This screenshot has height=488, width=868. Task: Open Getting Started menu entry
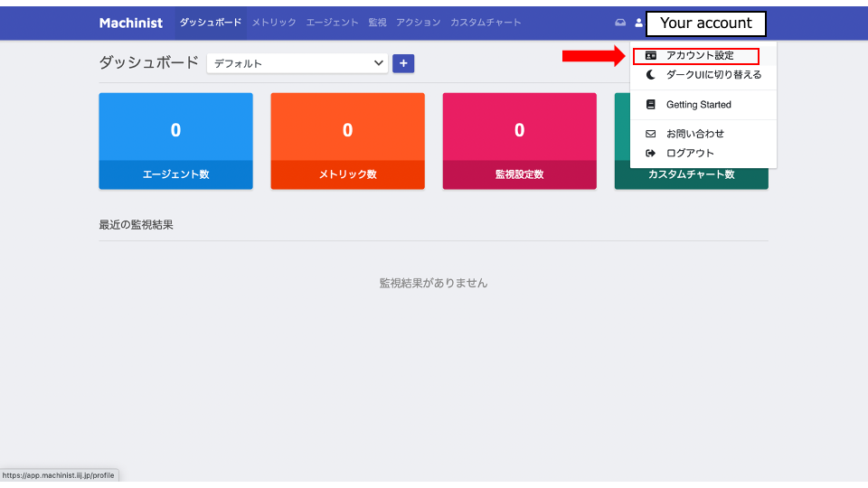coord(703,105)
